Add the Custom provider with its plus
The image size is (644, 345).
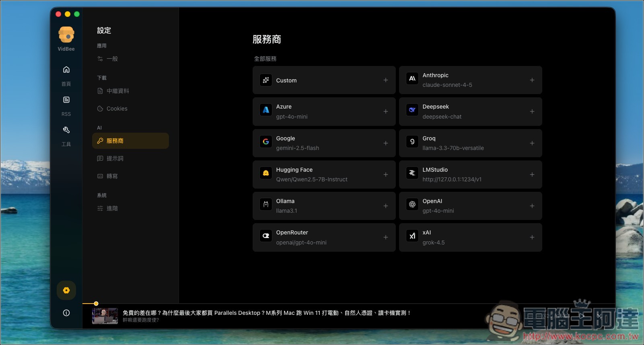386,80
